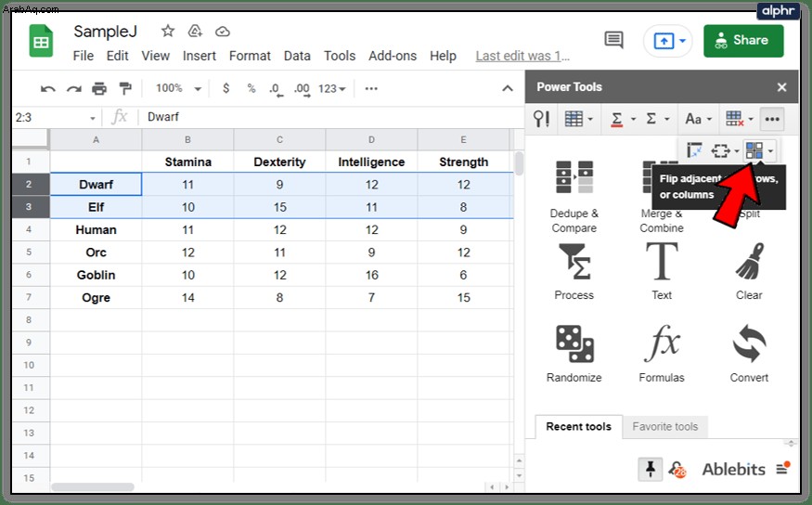812x505 pixels.
Task: Increase decimal places
Action: [x=302, y=89]
